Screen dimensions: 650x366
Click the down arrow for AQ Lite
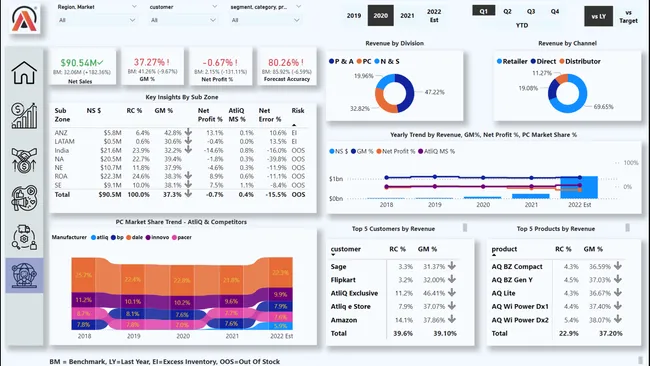(x=618, y=293)
